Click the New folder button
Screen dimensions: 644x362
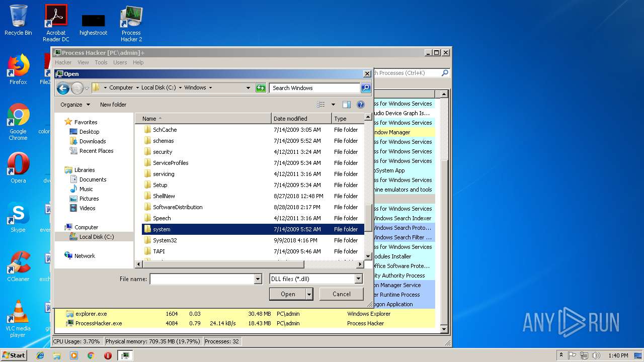point(113,105)
